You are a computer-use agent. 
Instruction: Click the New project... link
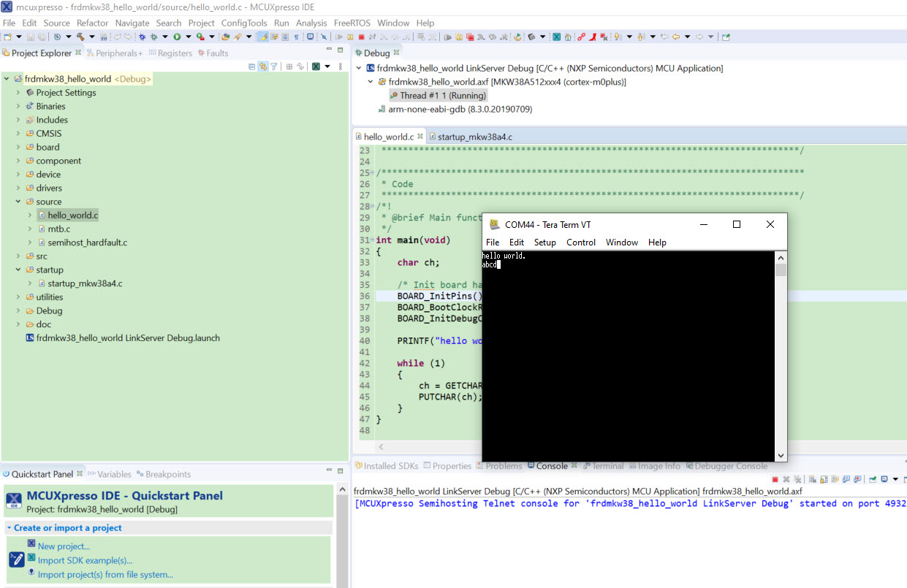(x=64, y=546)
